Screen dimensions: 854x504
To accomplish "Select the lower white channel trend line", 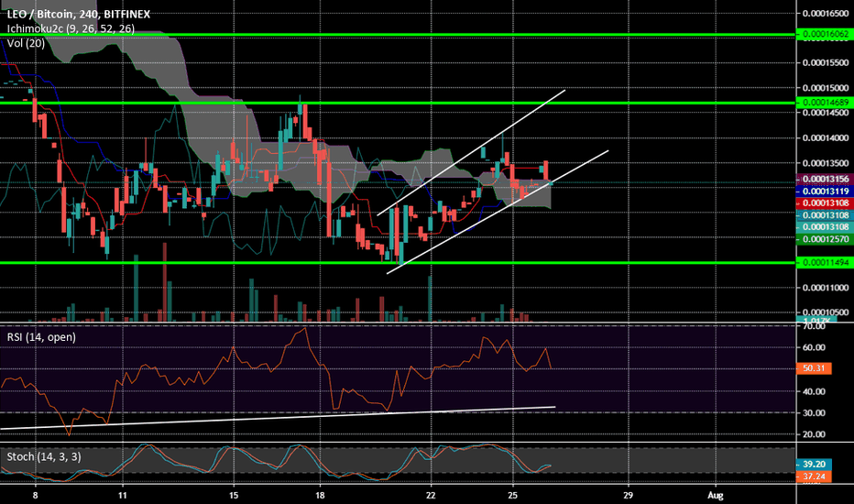I will 498,212.
